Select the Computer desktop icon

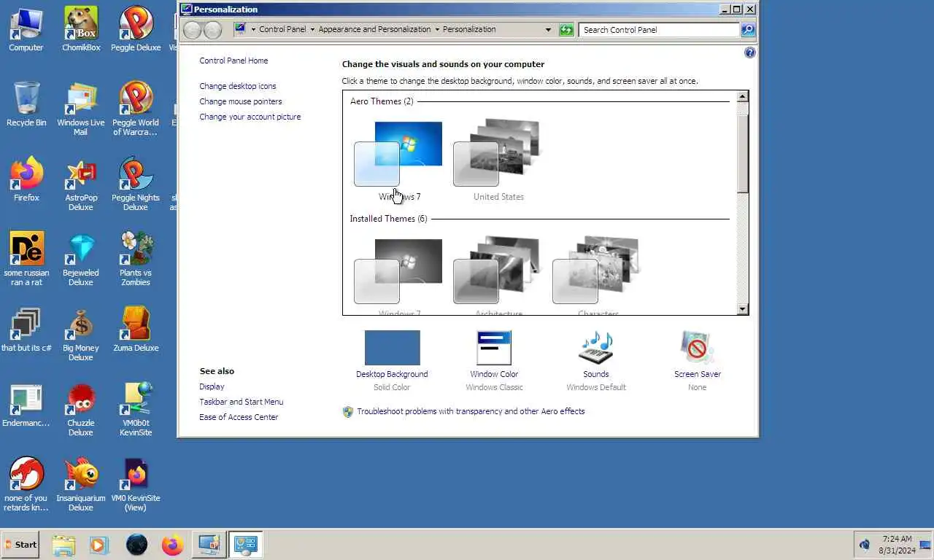(x=26, y=29)
